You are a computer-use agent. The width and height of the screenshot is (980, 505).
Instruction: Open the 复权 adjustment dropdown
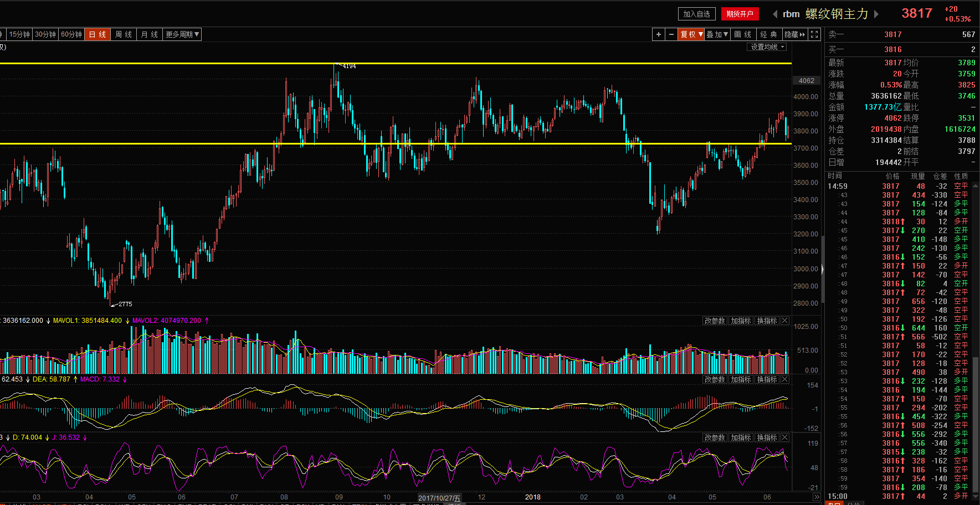tap(691, 34)
